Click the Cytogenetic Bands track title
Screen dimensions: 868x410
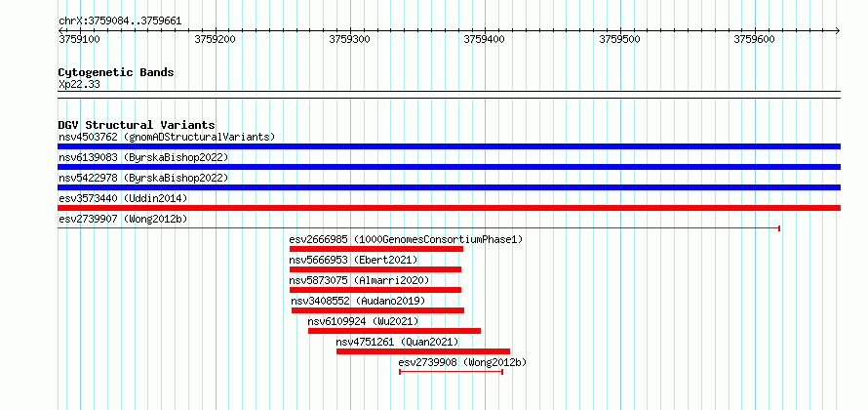(116, 72)
